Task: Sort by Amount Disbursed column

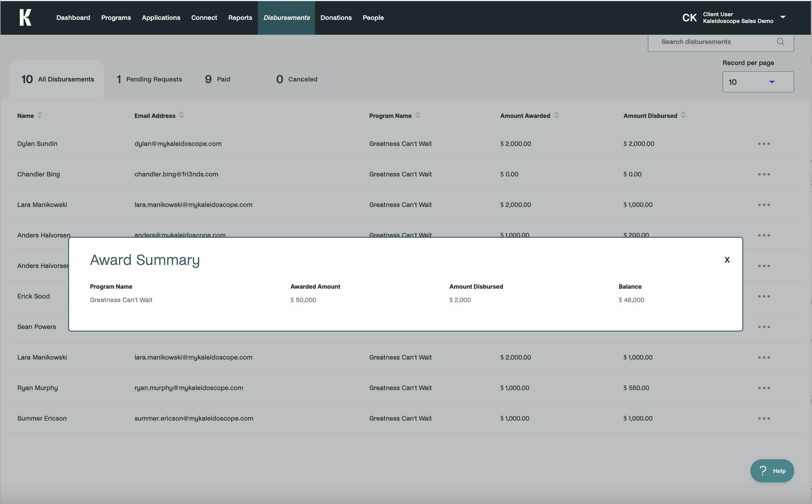Action: pyautogui.click(x=683, y=115)
